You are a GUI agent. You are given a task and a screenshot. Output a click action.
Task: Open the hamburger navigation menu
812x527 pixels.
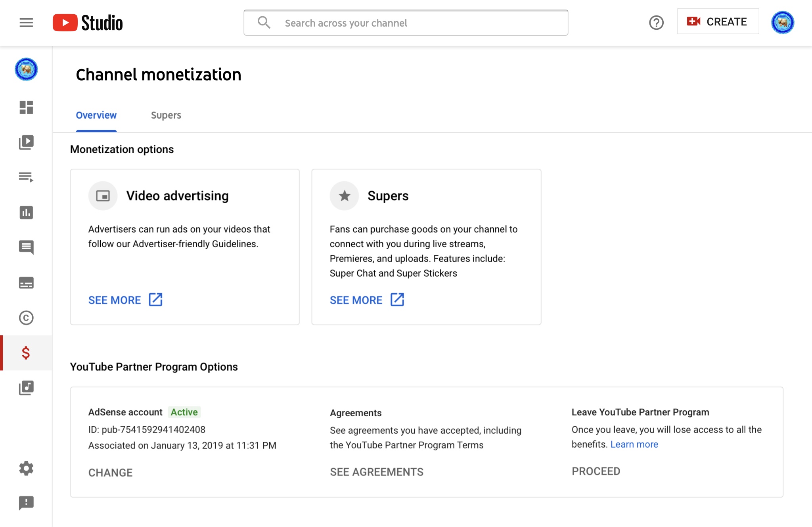[x=26, y=23]
